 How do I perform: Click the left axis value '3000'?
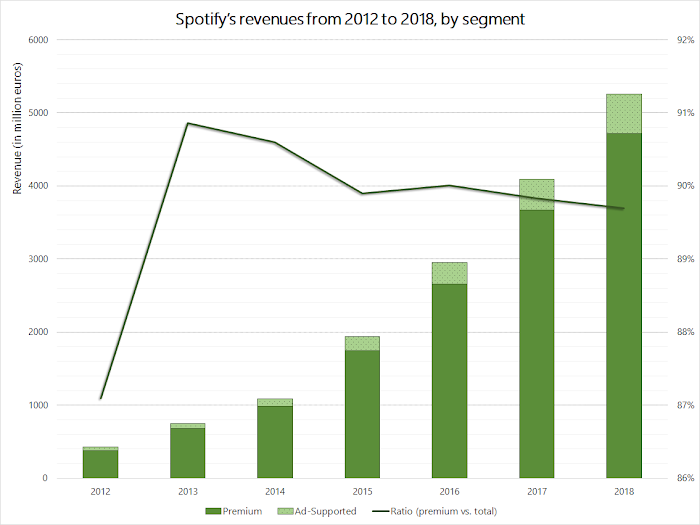coord(38,259)
